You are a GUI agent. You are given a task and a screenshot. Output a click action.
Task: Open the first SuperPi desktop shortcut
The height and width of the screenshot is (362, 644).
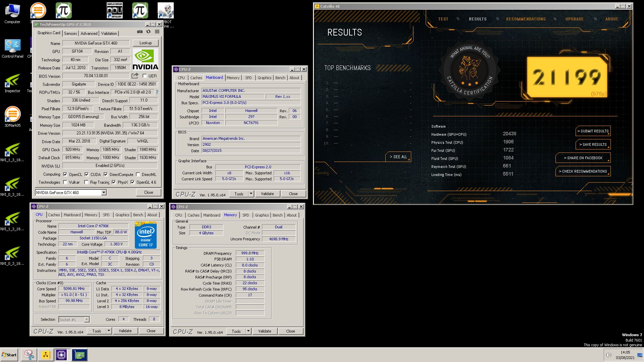(64, 10)
